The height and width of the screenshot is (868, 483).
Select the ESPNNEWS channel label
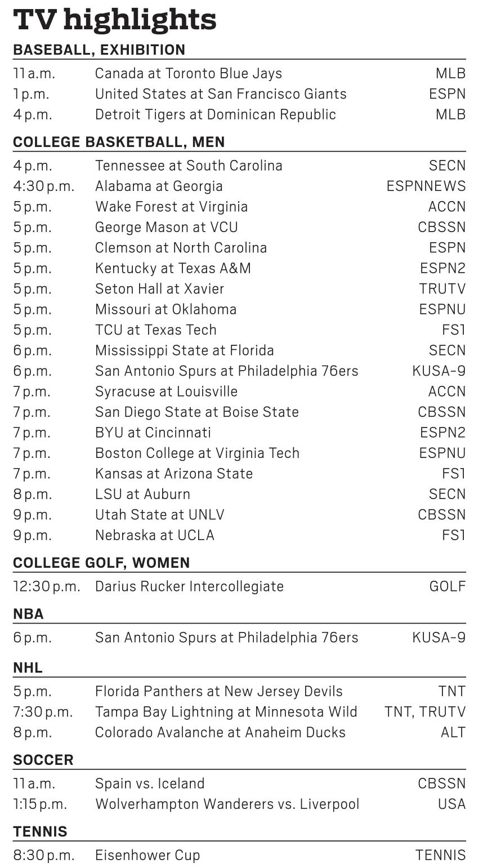(x=426, y=186)
